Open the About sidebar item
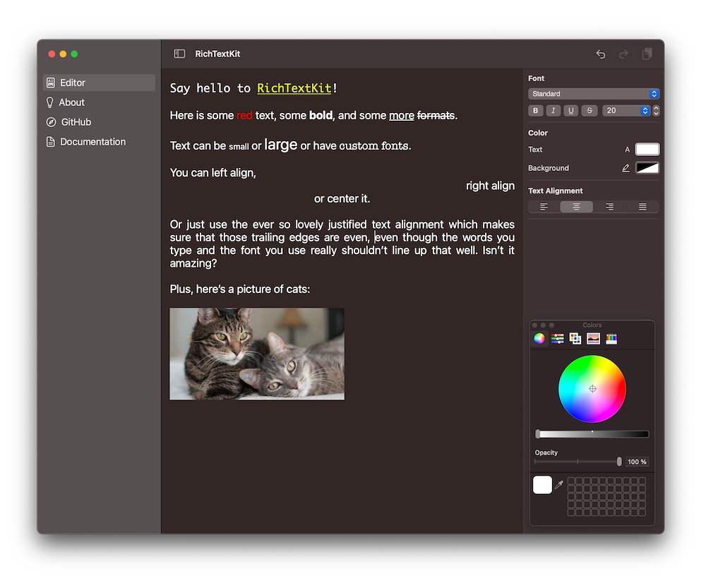706x588 pixels. coord(99,102)
